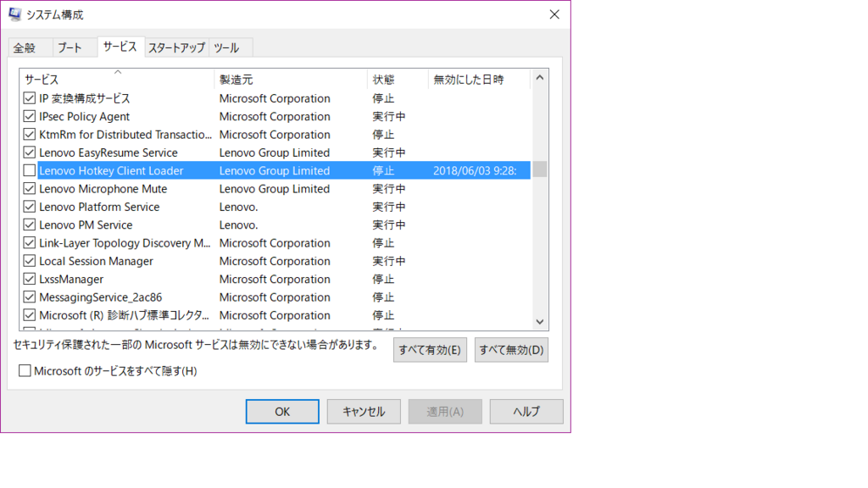Click the キャンセル button
The width and height of the screenshot is (868, 488).
point(364,412)
